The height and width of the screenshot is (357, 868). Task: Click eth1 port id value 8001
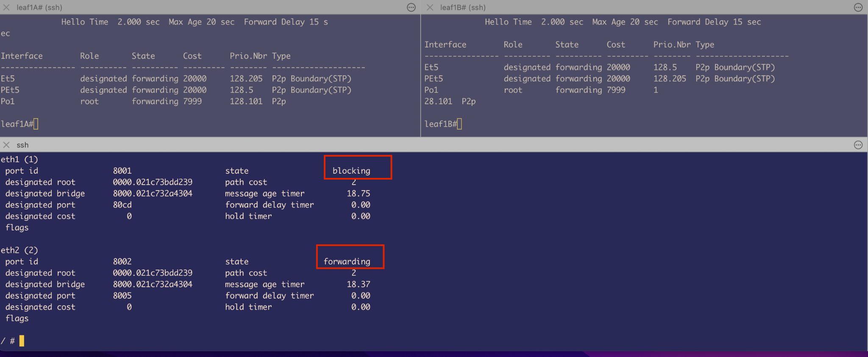coord(122,171)
